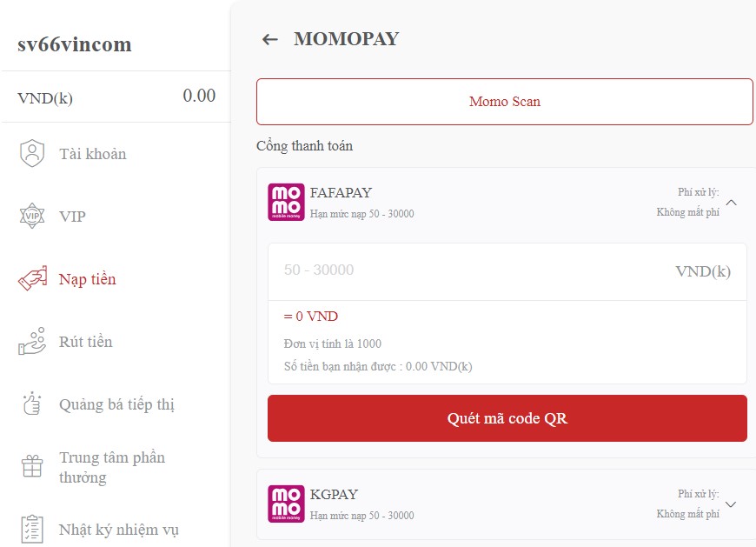Click the KGPAY Momo logo
This screenshot has width=756, height=547.
[286, 504]
